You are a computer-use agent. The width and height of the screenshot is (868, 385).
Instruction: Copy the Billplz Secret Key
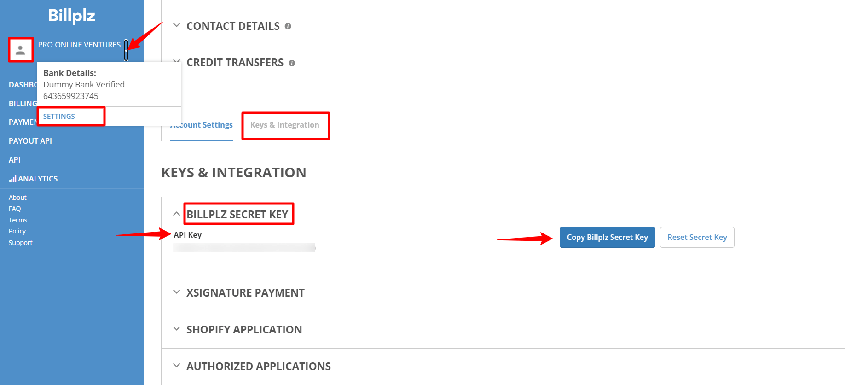pyautogui.click(x=607, y=238)
